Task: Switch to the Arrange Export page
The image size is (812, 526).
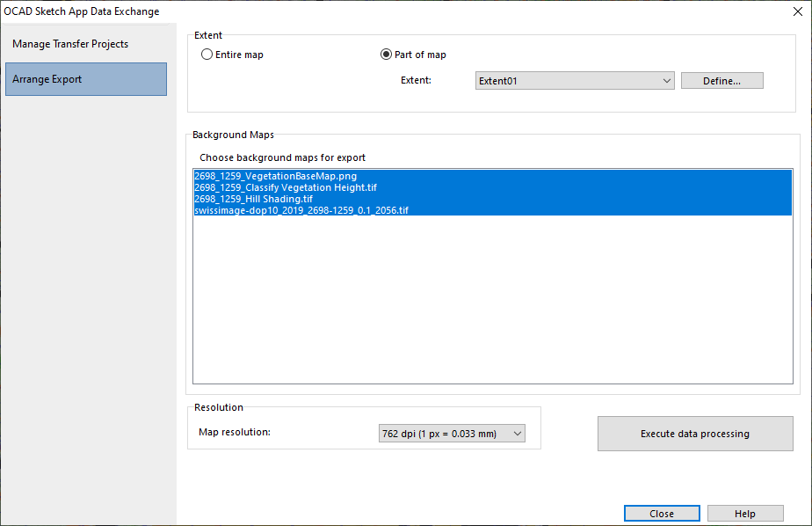Action: pos(86,79)
